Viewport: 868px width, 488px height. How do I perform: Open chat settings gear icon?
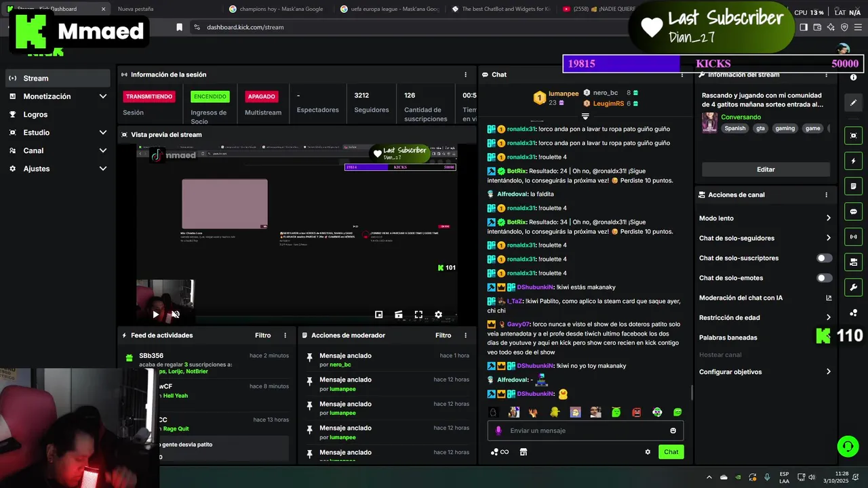(x=648, y=452)
